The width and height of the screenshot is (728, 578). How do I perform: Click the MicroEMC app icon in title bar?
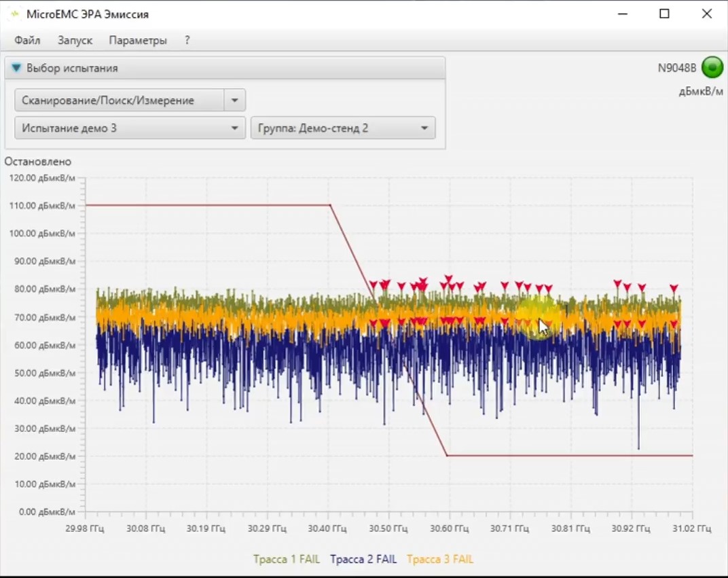[14, 14]
